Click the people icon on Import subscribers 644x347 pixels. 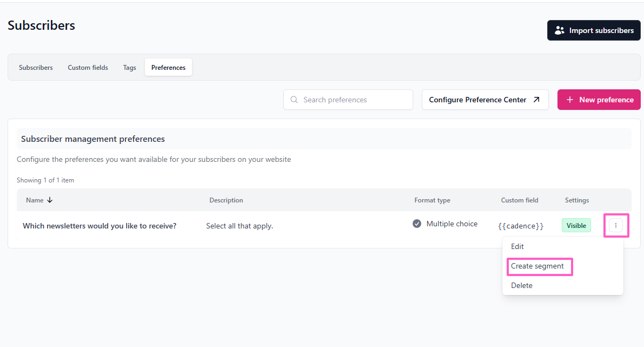pyautogui.click(x=560, y=31)
